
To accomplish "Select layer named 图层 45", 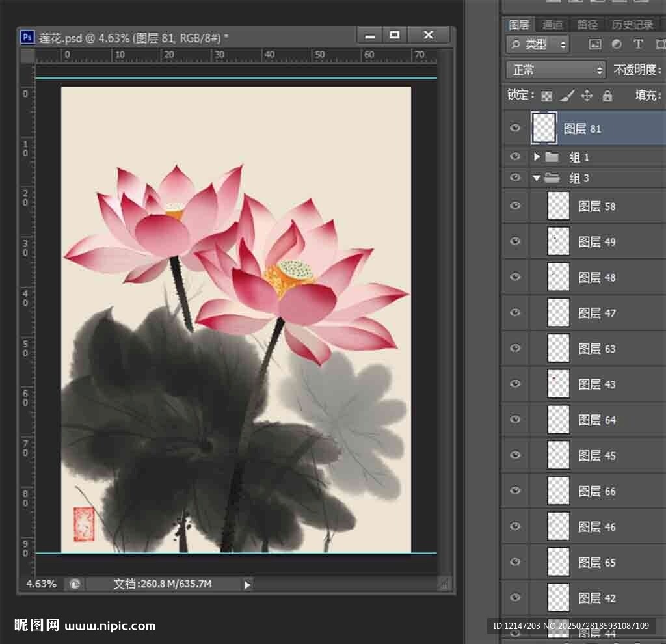I will click(x=597, y=456).
